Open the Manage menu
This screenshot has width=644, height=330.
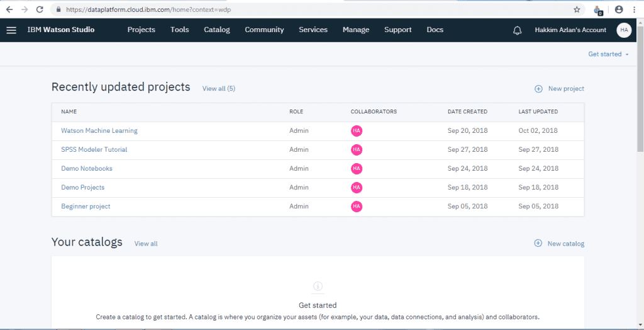pos(356,30)
